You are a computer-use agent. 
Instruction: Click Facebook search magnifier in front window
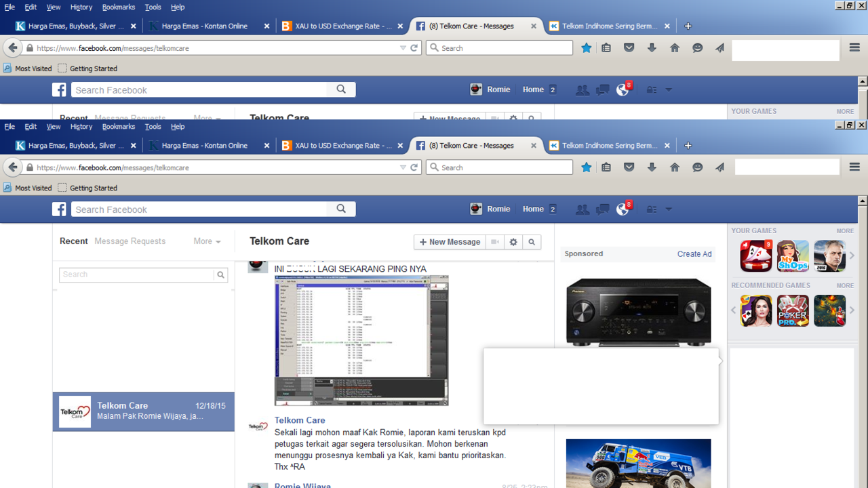point(341,209)
